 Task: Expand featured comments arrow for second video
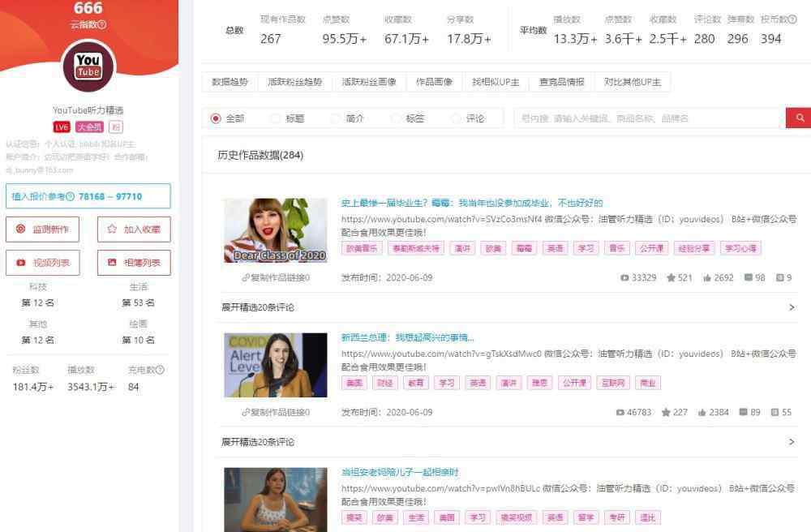(x=792, y=442)
